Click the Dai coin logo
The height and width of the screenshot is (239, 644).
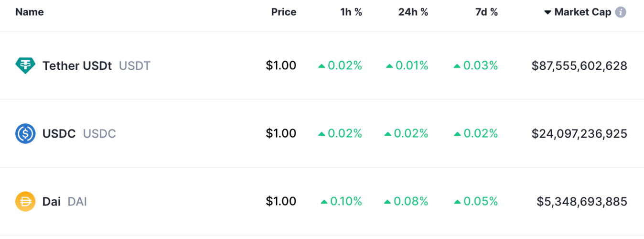[x=25, y=201]
